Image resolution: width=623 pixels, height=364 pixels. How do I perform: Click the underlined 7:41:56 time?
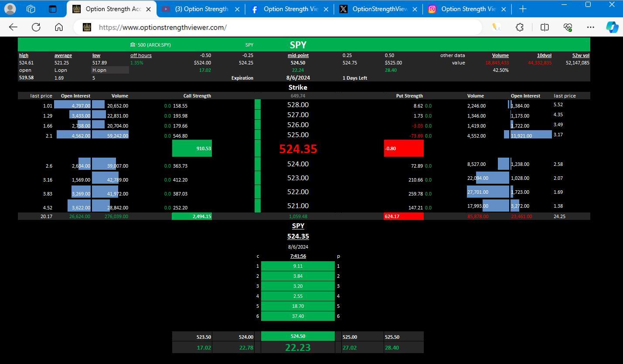298,256
